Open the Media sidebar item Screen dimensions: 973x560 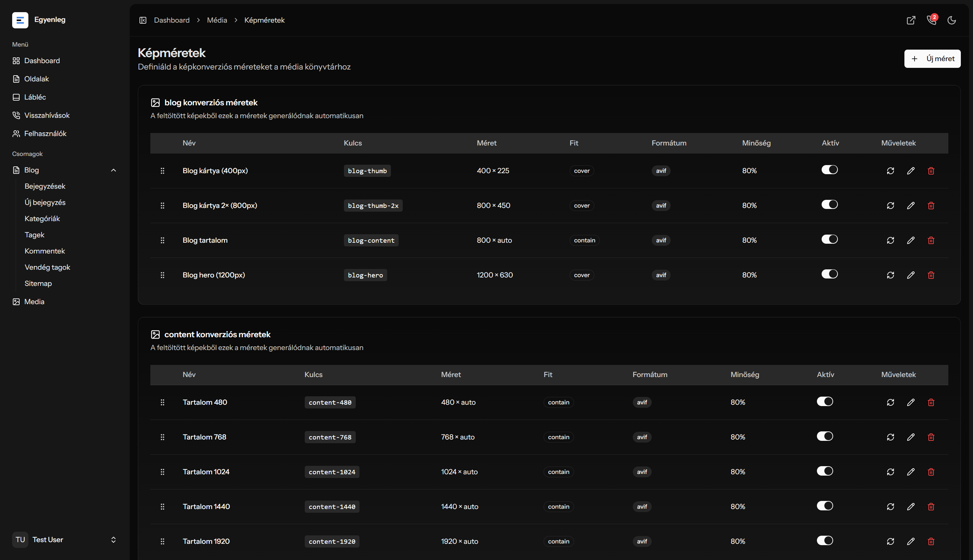click(x=34, y=302)
